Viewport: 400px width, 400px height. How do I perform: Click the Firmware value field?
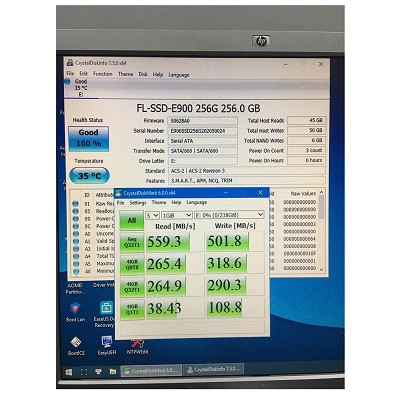pos(202,121)
